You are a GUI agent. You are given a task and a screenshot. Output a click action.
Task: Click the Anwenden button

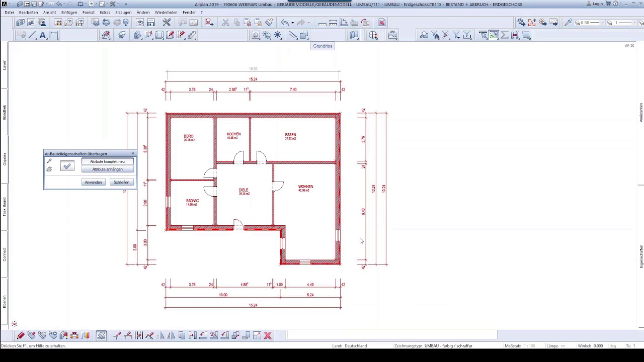[x=93, y=182]
